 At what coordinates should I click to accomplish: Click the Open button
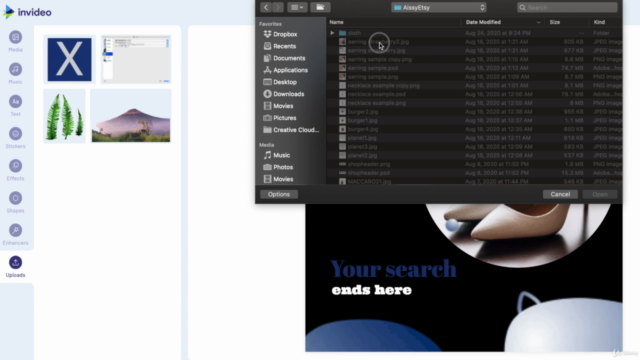[x=600, y=194]
